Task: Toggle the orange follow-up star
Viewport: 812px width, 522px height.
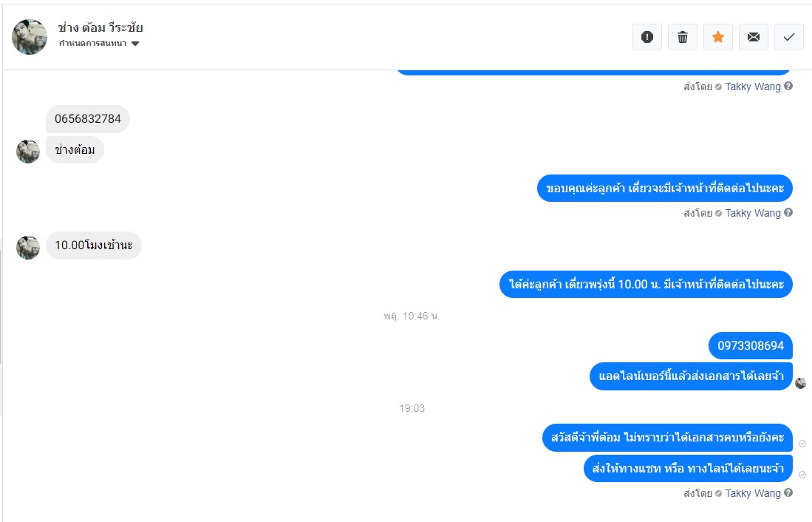Action: tap(717, 37)
